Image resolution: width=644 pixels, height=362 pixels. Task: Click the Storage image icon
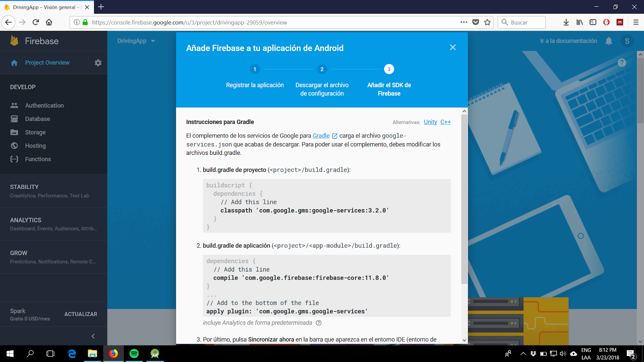tap(14, 132)
